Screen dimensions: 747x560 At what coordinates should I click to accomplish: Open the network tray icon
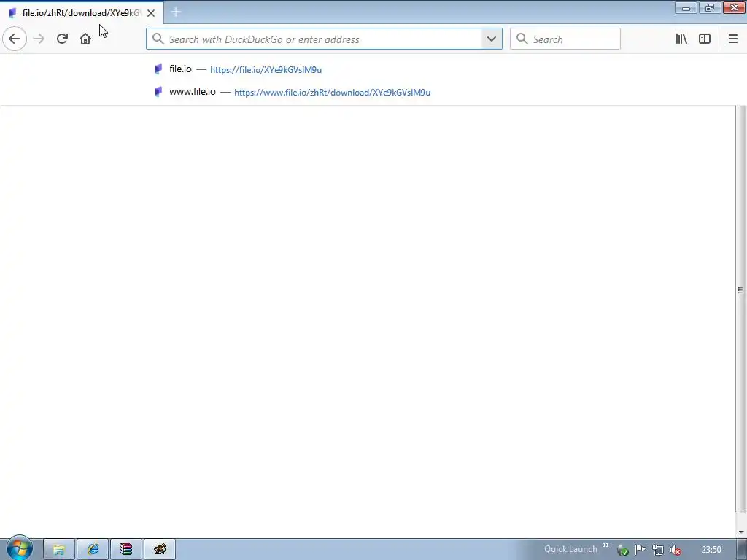(x=657, y=550)
